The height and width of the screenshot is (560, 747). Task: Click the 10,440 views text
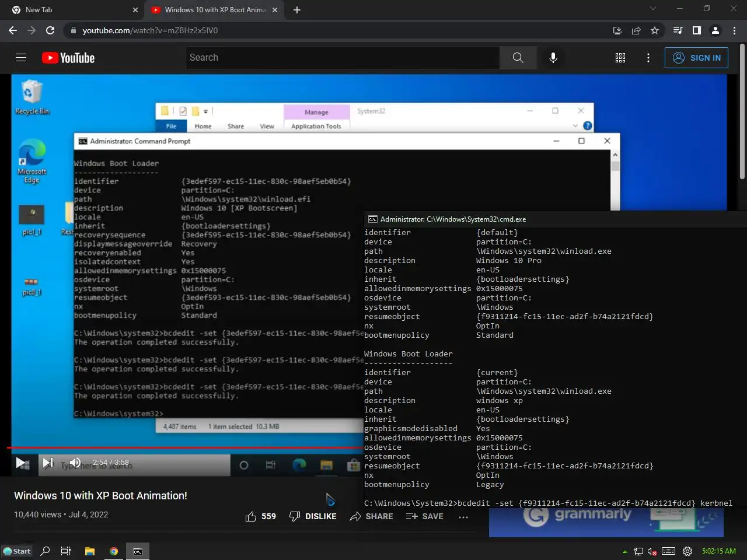click(x=37, y=514)
